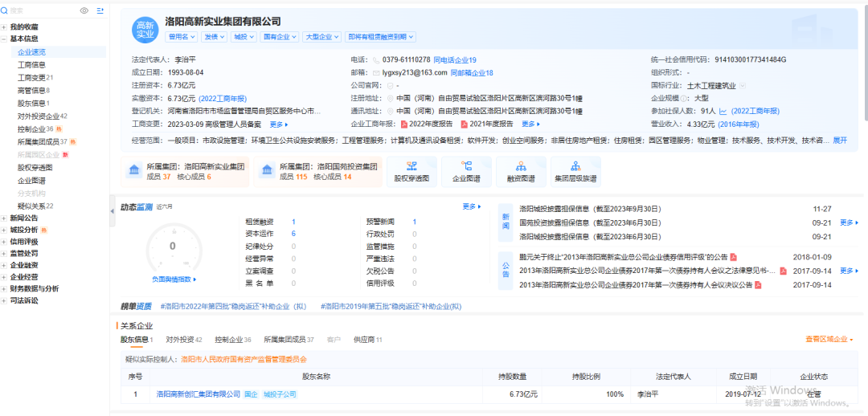
Task: Open the 融资图谱 icon card
Action: click(520, 172)
